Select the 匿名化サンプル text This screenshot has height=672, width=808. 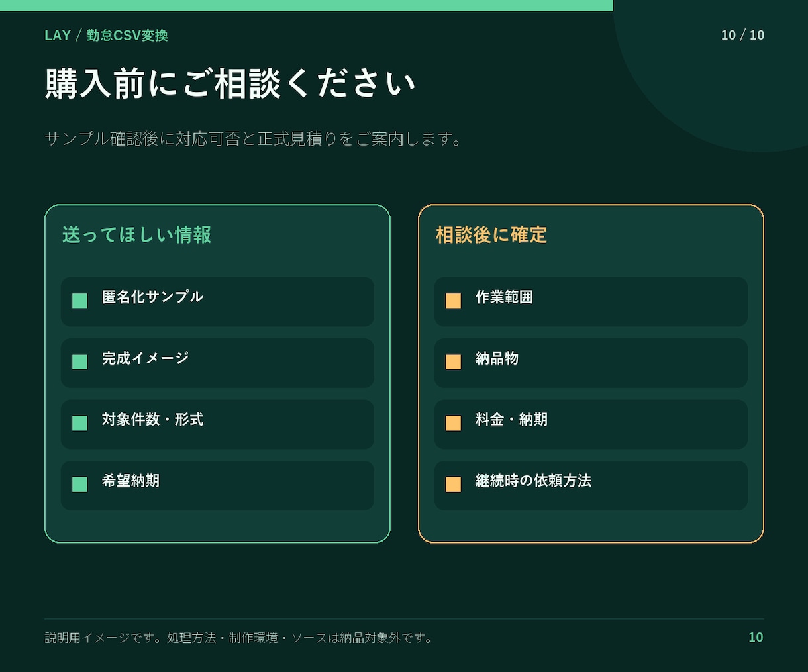pyautogui.click(x=152, y=297)
